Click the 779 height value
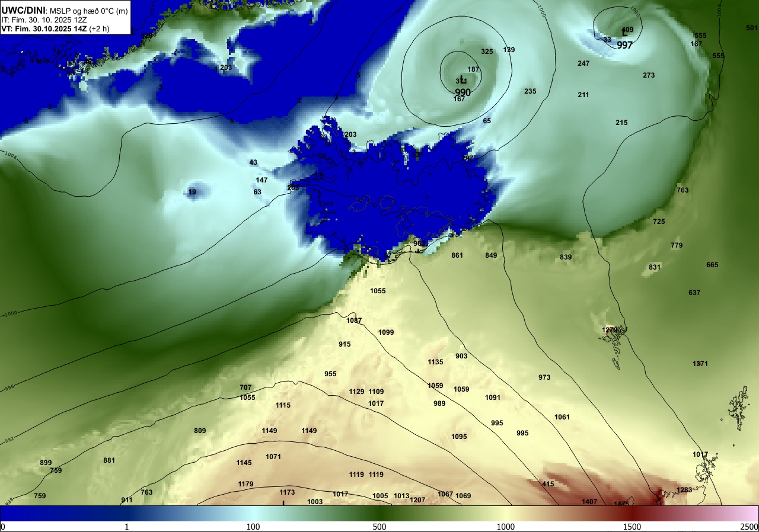759x532 pixels. [677, 245]
